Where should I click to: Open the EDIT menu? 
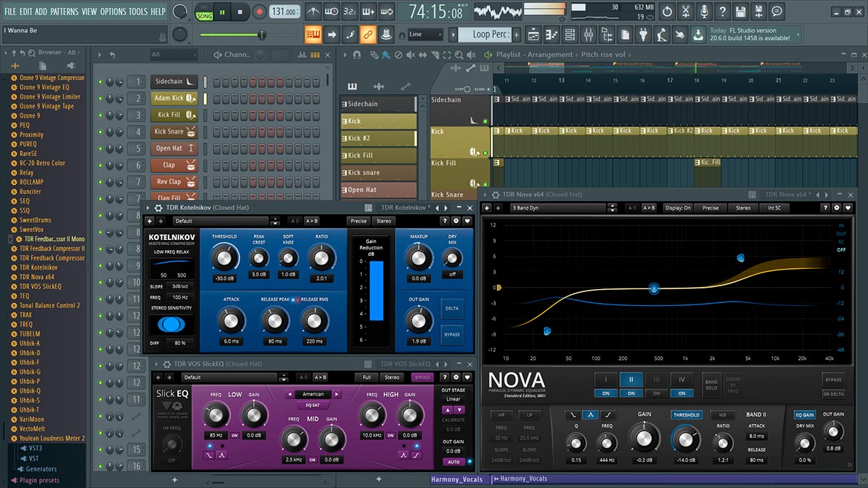click(x=26, y=12)
